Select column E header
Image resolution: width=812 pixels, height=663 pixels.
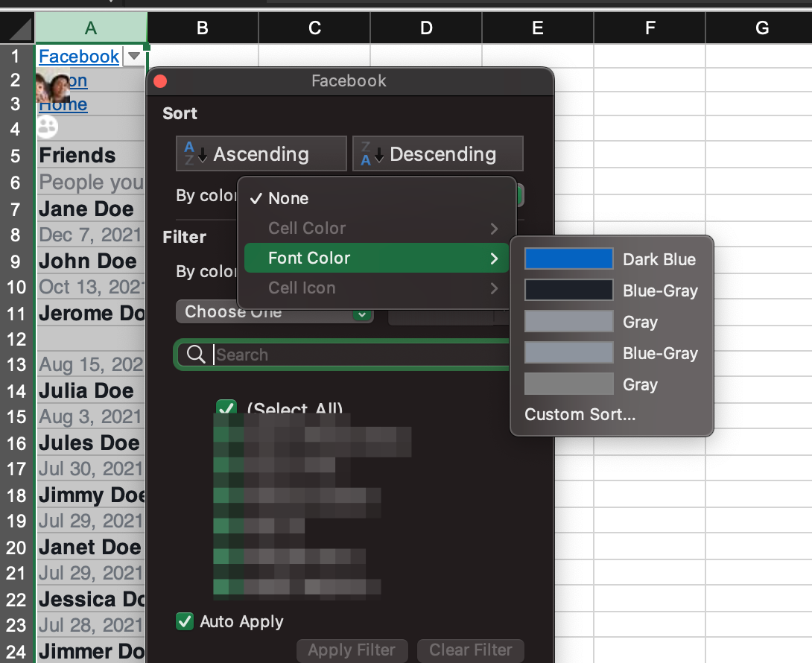[538, 28]
